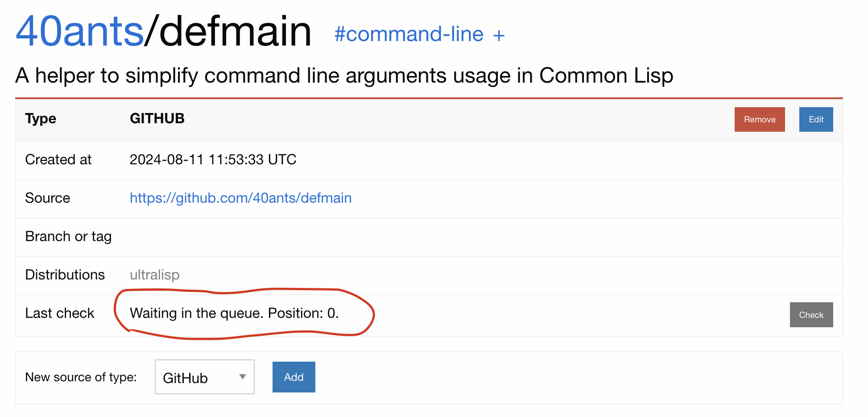Edit the GitHub source settings
868x417 pixels.
[816, 119]
